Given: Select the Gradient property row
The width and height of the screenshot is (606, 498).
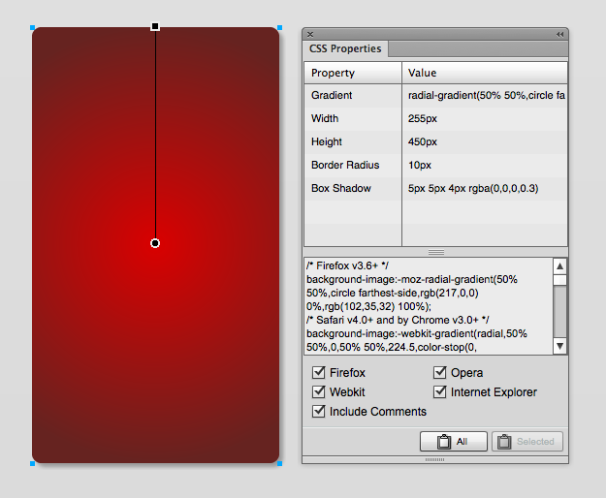Looking at the screenshot, I should pos(436,95).
